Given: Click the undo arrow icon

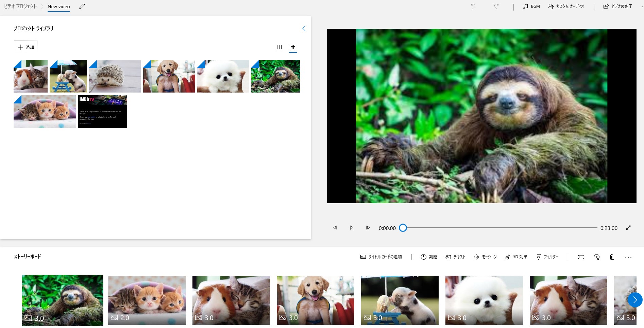Looking at the screenshot, I should [473, 6].
